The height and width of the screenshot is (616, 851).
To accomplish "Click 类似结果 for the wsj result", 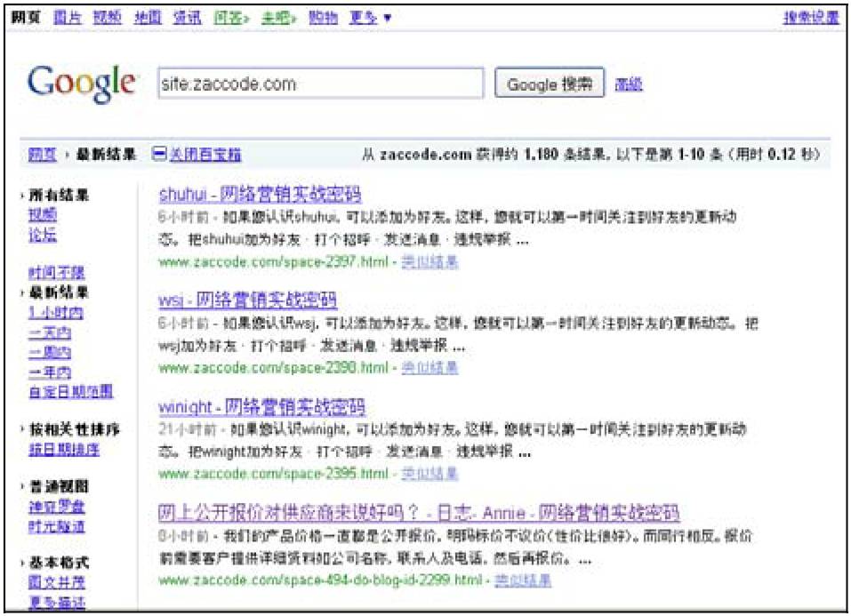I will [x=430, y=367].
